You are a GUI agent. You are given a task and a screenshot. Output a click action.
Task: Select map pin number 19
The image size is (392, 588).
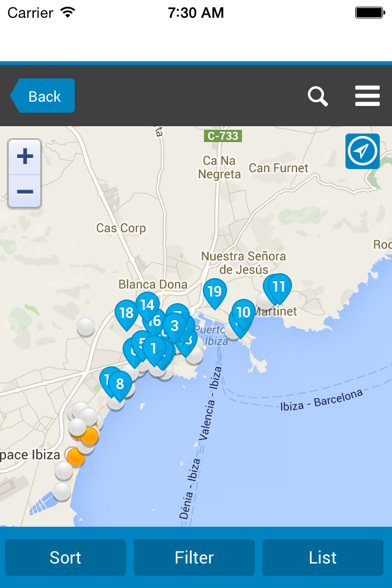(214, 293)
